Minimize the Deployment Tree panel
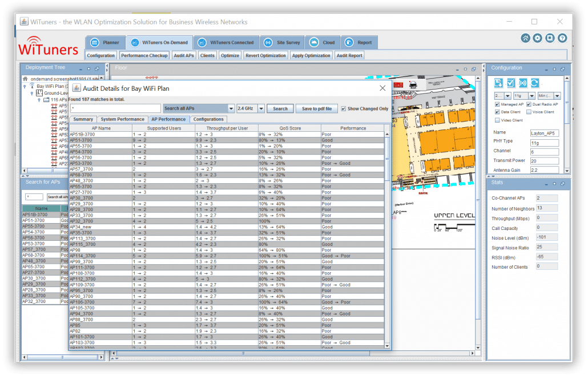 (80, 69)
